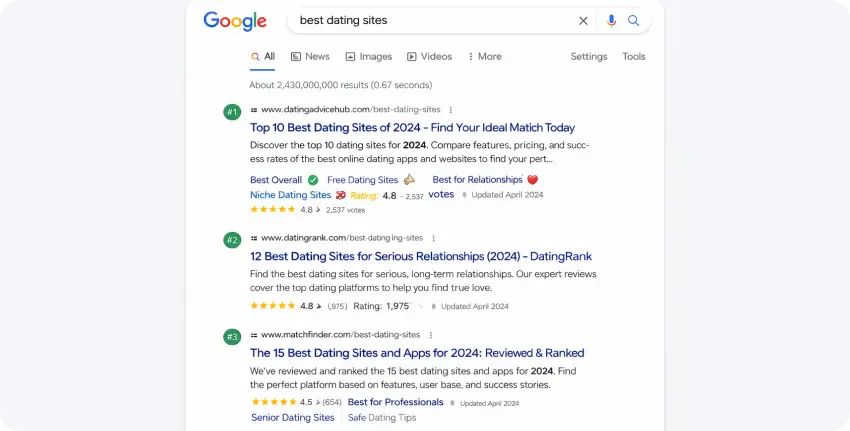Viewport: 850px width, 431px height.
Task: Switch to the News tab
Action: tap(310, 57)
